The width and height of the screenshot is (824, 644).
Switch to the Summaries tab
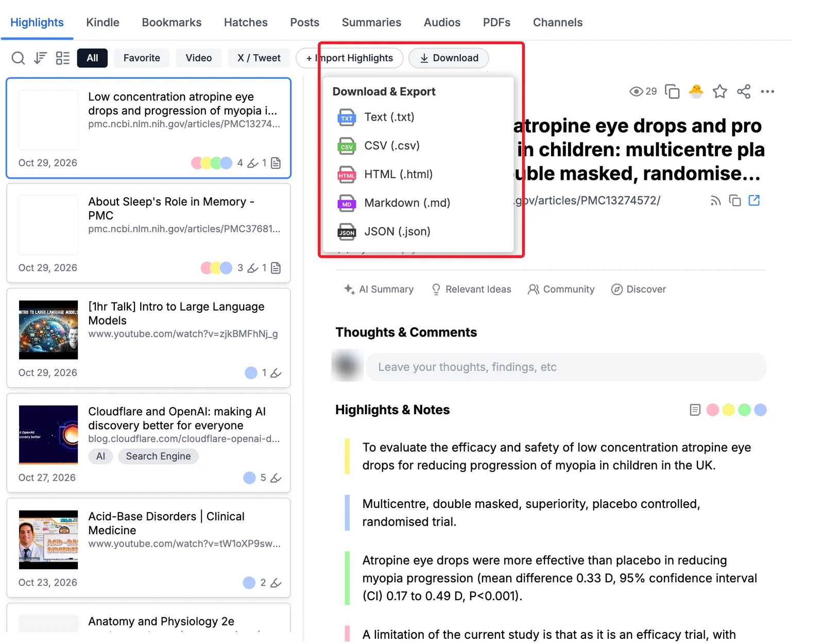click(371, 23)
